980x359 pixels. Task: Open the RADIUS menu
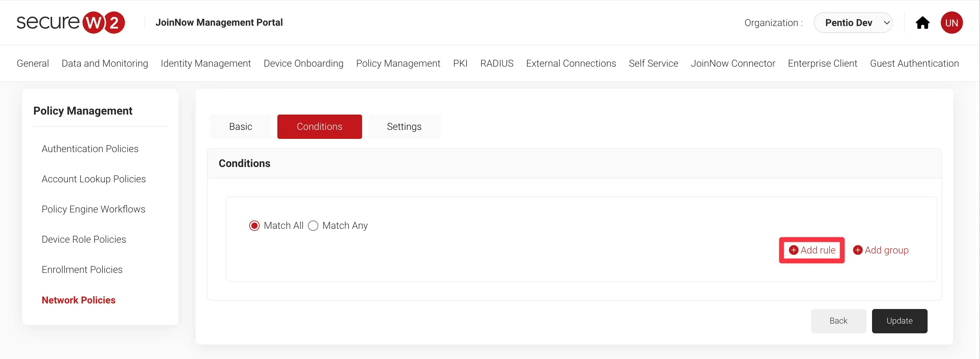[x=496, y=63]
